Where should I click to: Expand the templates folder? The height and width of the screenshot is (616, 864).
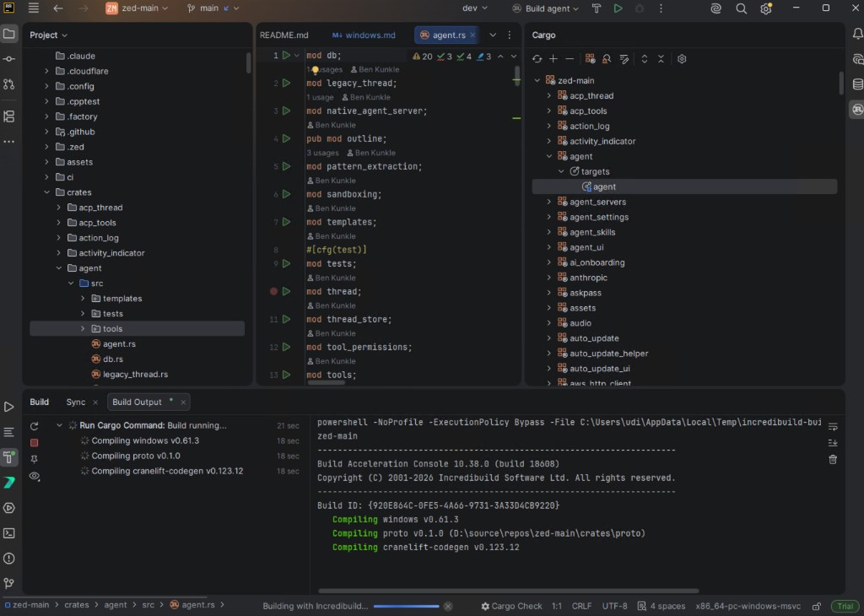[83, 298]
